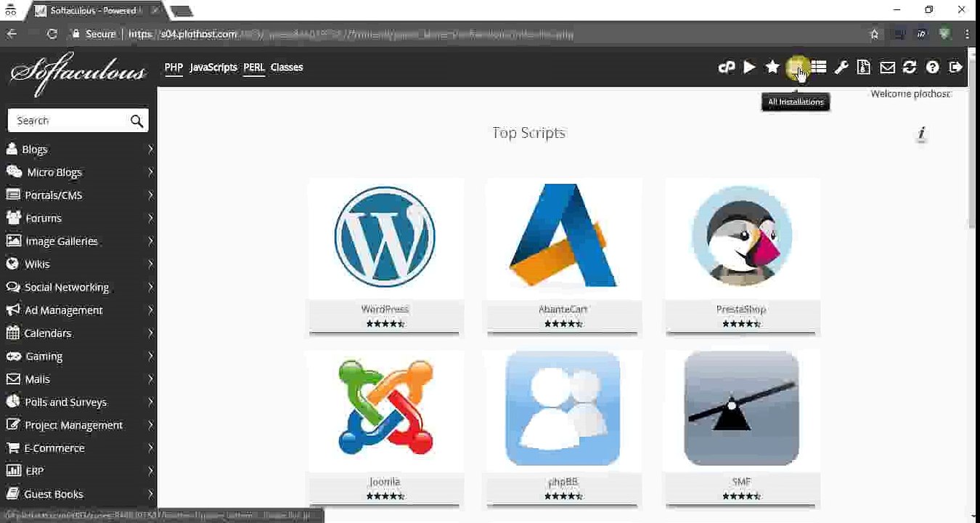980x523 pixels.
Task: Open backups and restore icon
Action: coord(864,68)
